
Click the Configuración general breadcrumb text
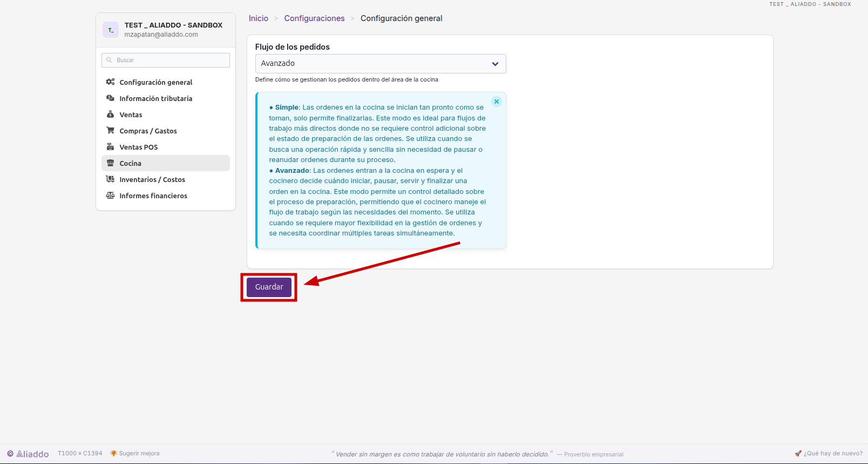tap(402, 18)
